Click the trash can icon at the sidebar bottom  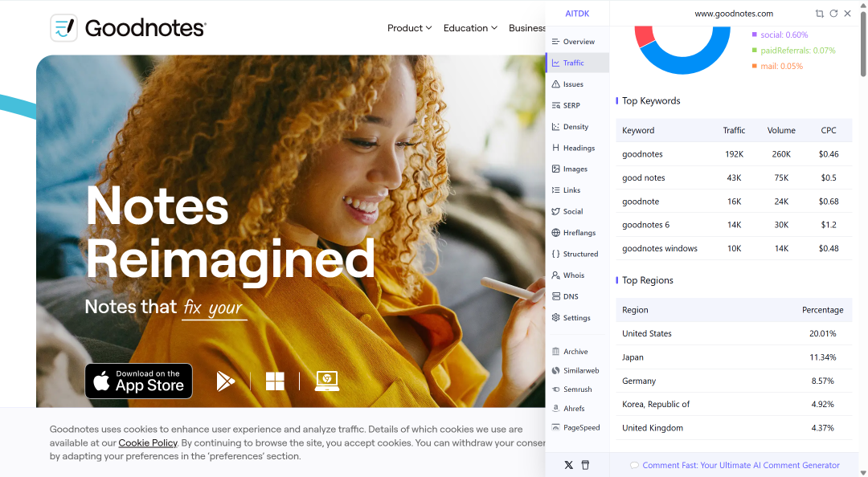click(585, 466)
